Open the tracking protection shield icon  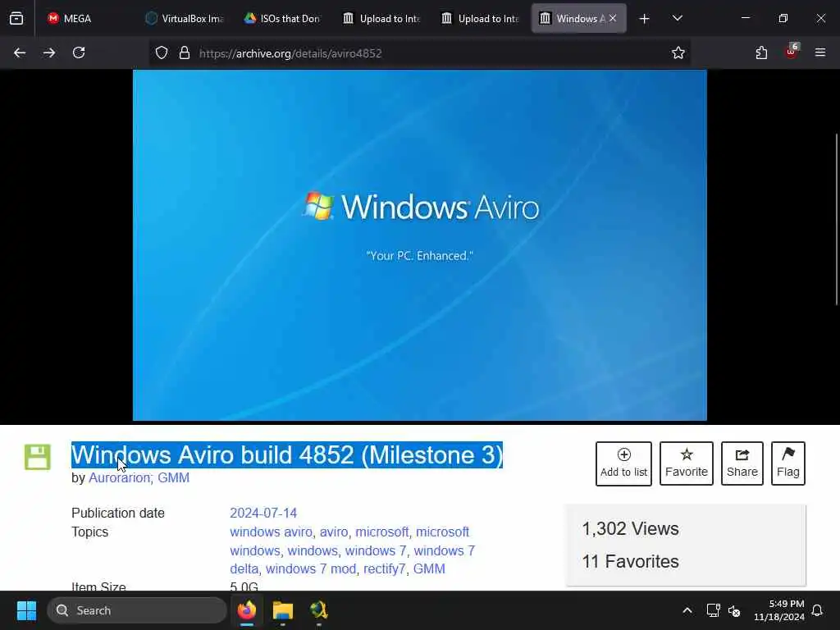pos(162,53)
